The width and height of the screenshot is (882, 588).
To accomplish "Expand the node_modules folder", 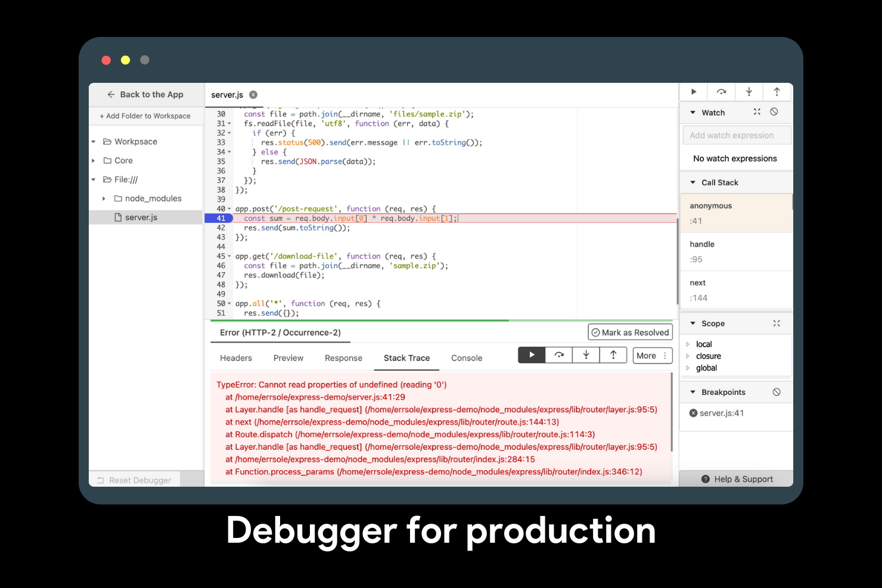I will coord(104,198).
